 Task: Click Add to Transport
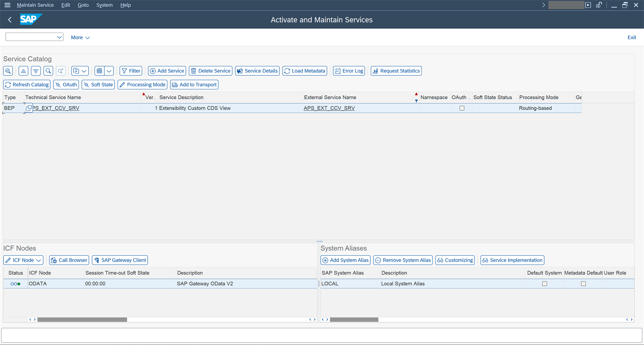(x=194, y=85)
